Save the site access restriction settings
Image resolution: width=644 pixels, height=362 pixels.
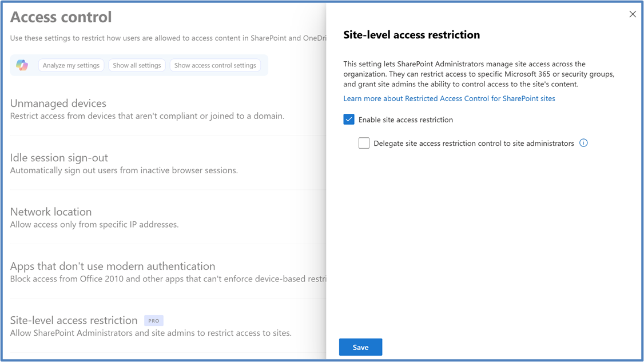coord(360,347)
